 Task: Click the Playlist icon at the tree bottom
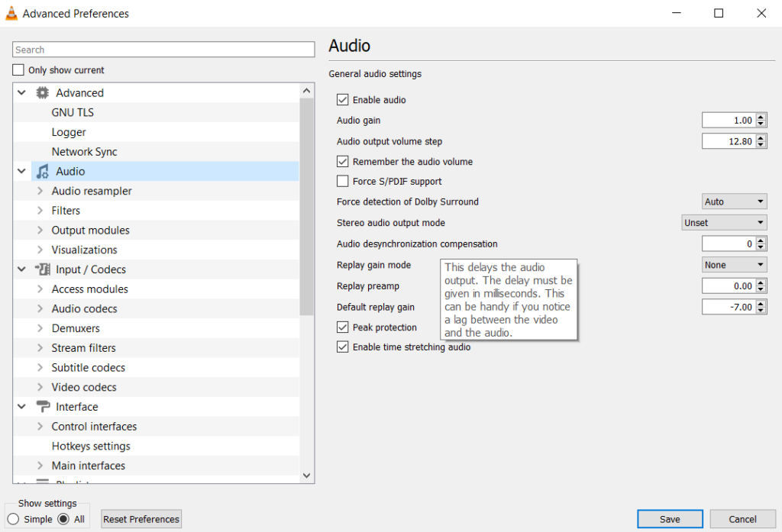point(43,482)
